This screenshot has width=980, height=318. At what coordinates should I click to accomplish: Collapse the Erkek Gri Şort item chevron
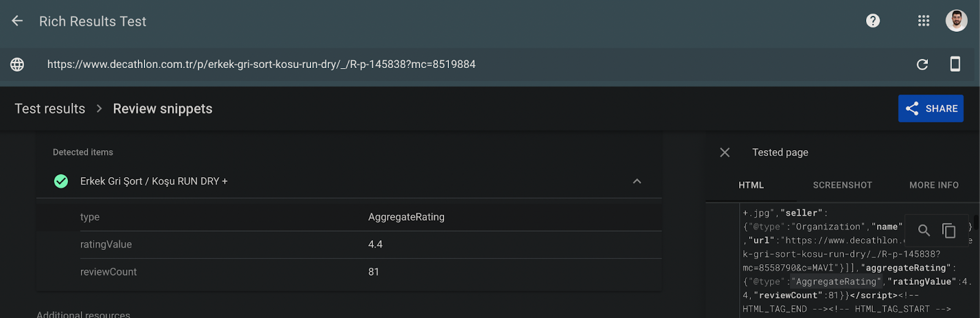[637, 181]
